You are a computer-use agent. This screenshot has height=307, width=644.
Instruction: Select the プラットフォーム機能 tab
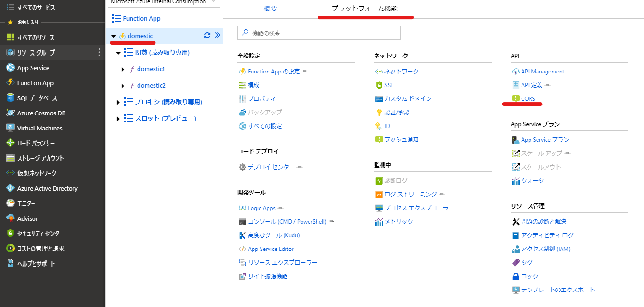(365, 8)
